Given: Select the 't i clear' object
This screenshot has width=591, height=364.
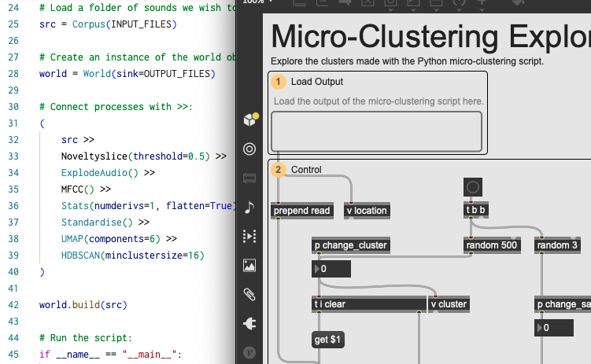Looking at the screenshot, I should click(369, 304).
